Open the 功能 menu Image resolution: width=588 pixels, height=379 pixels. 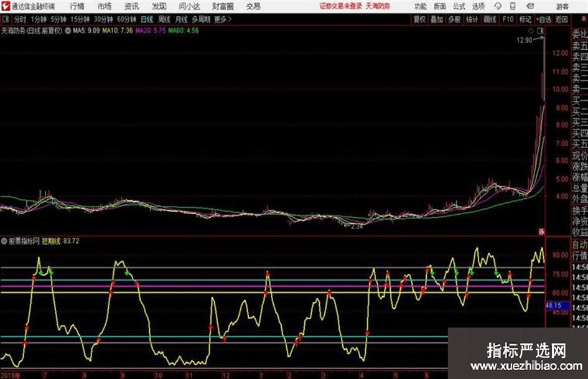[x=421, y=6]
